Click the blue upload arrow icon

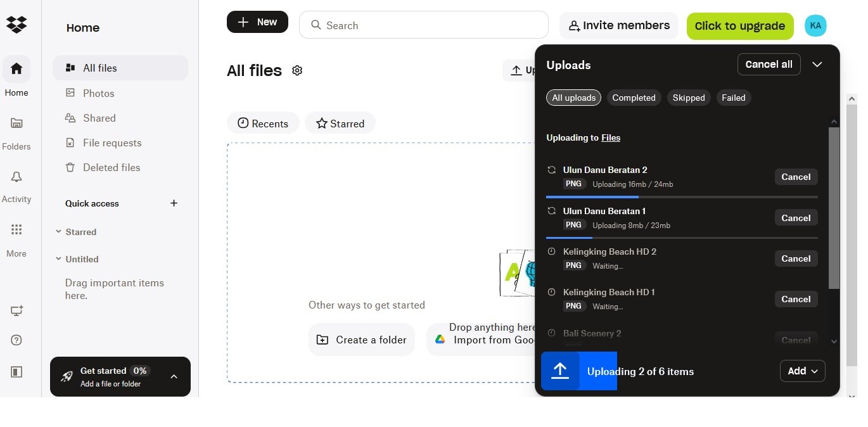pyautogui.click(x=560, y=371)
